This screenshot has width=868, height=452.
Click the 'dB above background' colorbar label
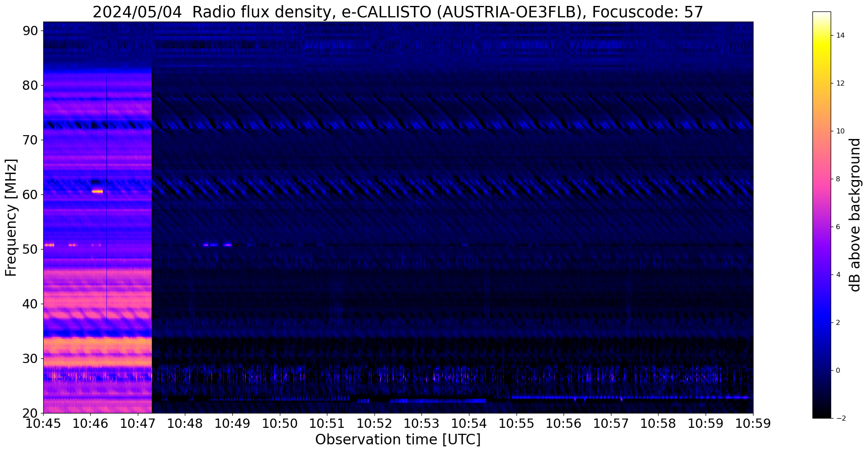point(855,215)
